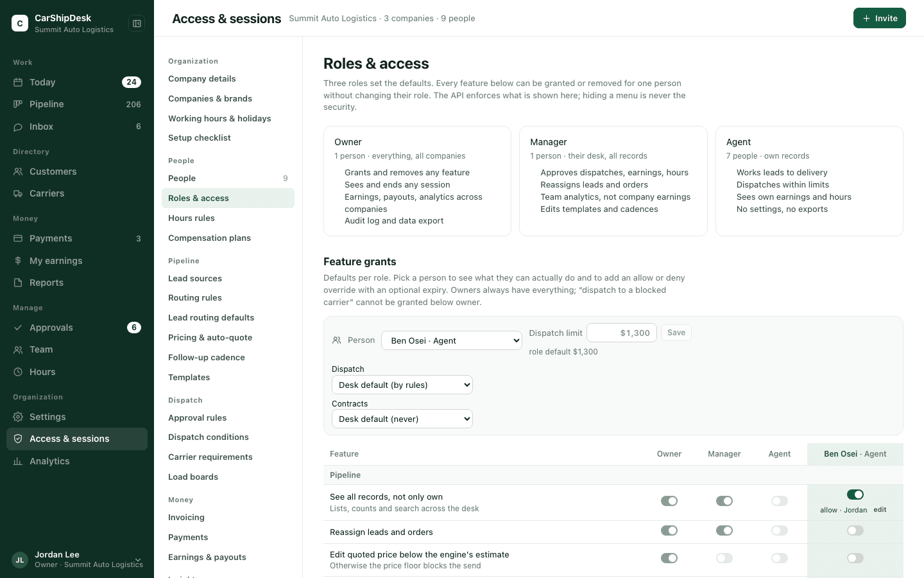Open Carriers truck icon
Screen dimensions: 924x578
(18, 193)
